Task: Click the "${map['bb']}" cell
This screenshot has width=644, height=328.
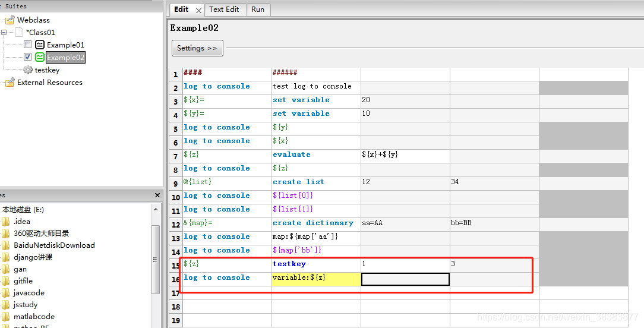Action: pos(316,252)
